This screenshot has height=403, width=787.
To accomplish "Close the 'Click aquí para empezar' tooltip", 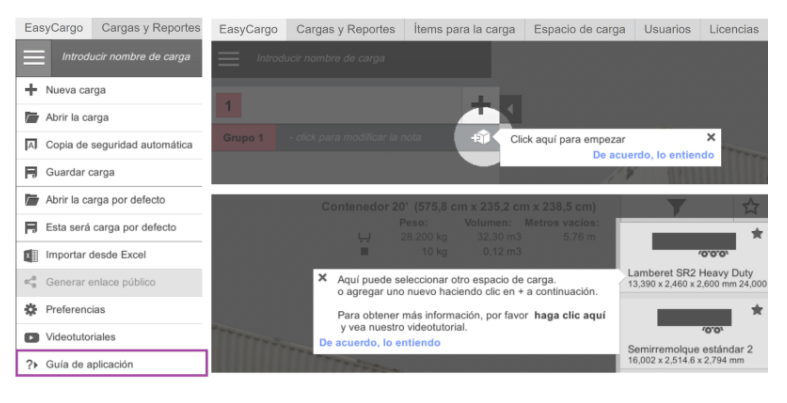I will tap(710, 137).
